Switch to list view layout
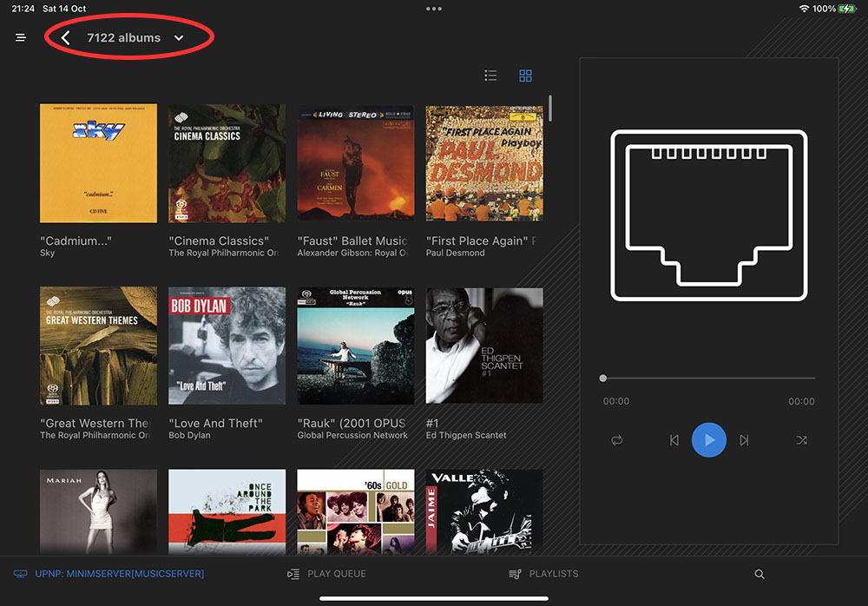This screenshot has width=868, height=606. click(x=490, y=76)
